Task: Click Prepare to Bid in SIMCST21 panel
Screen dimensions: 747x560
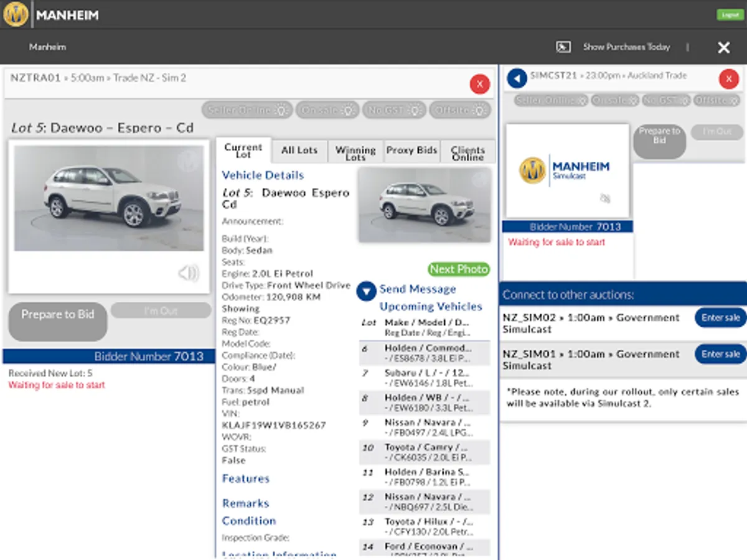Action: [x=659, y=141]
